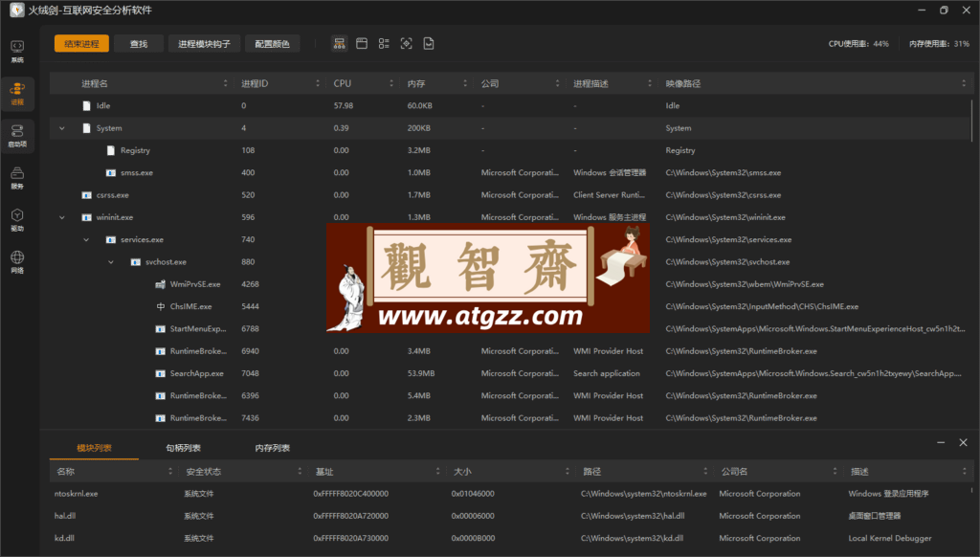Open the 驱动 (Drivers) sidebar section

[x=17, y=220]
